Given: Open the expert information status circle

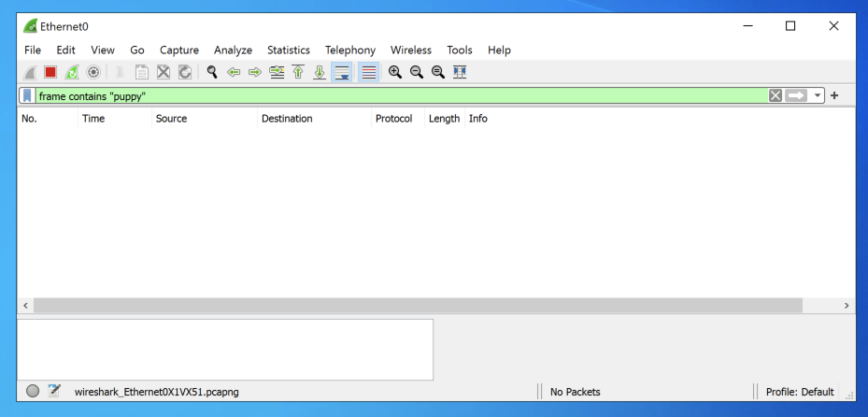Looking at the screenshot, I should coord(33,391).
